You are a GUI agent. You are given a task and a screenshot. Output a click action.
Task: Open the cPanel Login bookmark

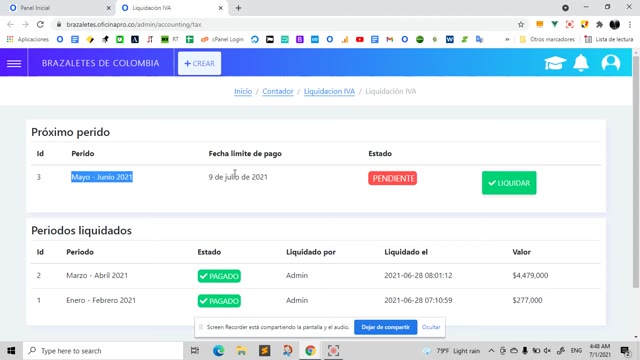tap(222, 39)
